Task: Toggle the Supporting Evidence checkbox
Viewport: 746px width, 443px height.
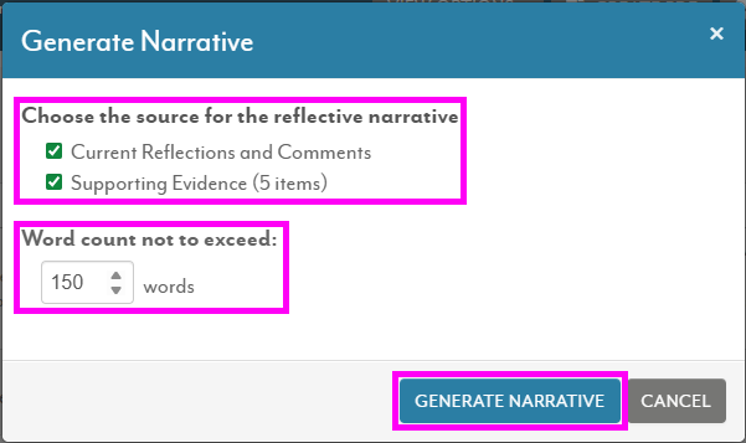Action: click(54, 182)
